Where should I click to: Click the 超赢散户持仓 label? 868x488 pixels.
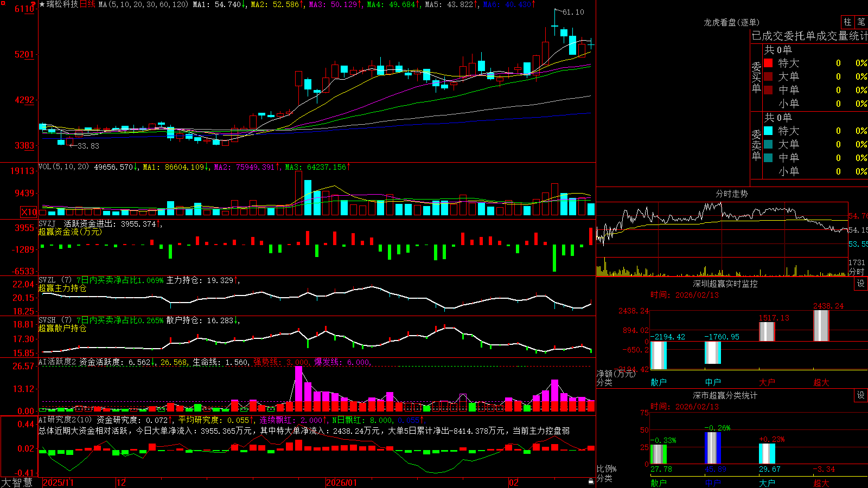62,328
